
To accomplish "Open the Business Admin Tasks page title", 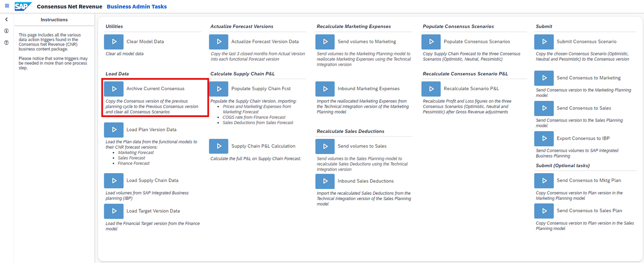I will coord(137,7).
